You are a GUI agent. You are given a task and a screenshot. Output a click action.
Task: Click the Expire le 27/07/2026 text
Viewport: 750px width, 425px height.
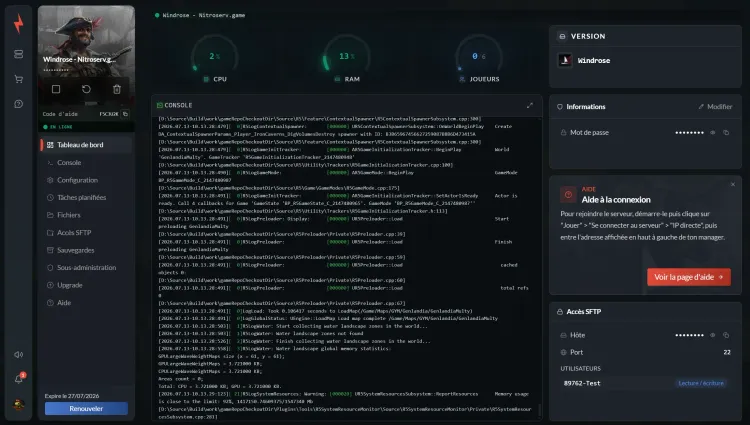tap(72, 396)
